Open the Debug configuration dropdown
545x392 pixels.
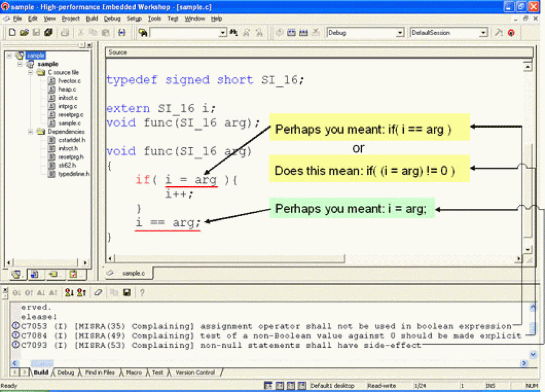(400, 33)
